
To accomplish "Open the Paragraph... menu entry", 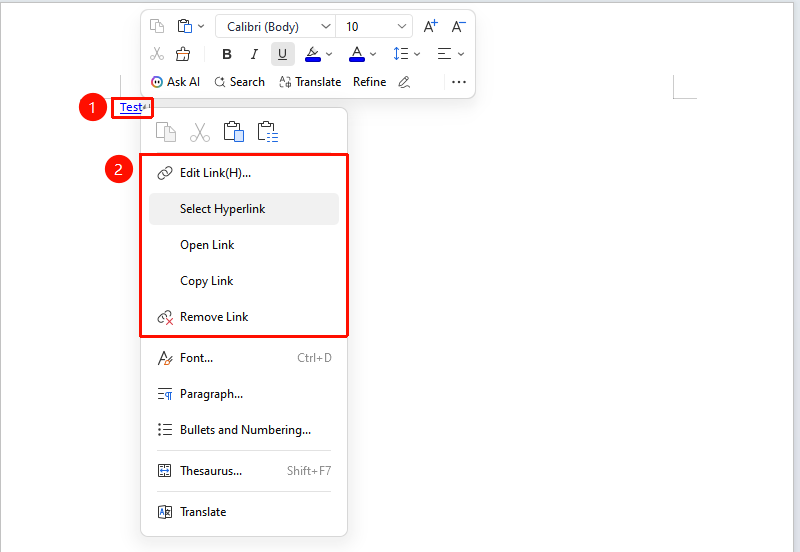I will [244, 394].
